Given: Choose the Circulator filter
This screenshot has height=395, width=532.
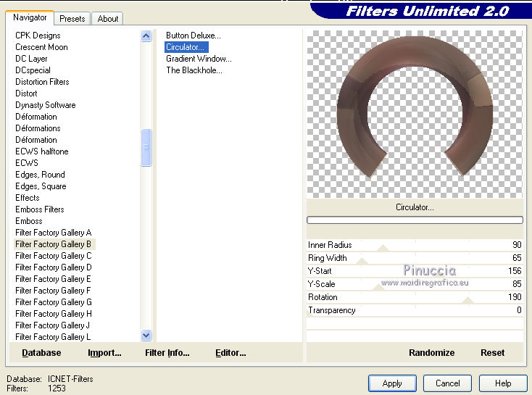Looking at the screenshot, I should pos(186,47).
